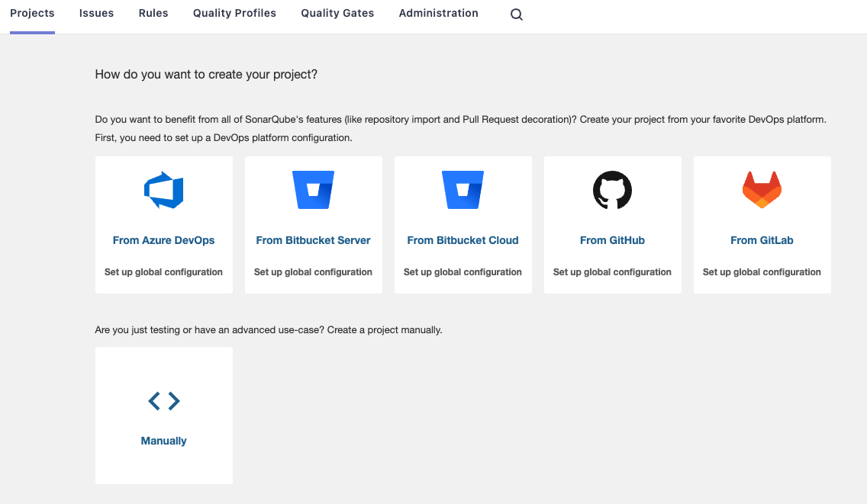Click the Azure DevOps logo icon
The image size is (867, 504).
point(163,190)
